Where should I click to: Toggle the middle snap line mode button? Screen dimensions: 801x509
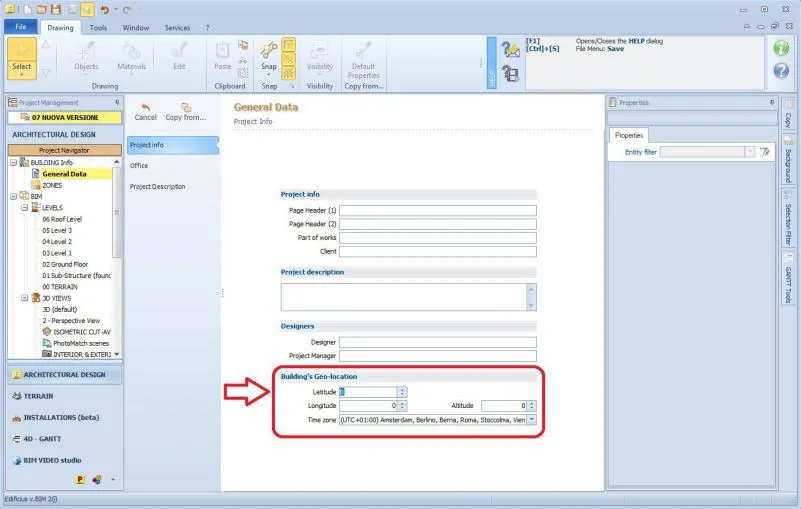pyautogui.click(x=289, y=59)
